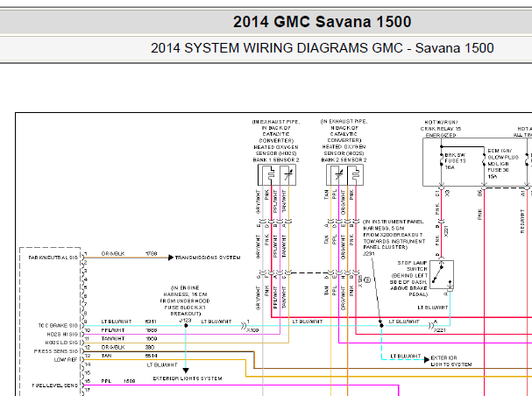Click the J123 splice dot

(186, 326)
